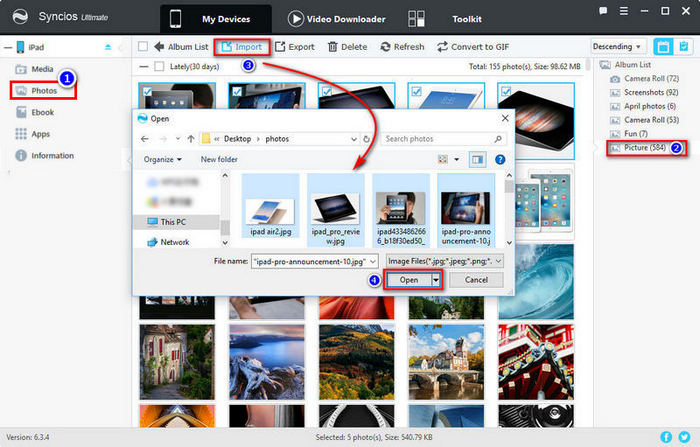Toggle the Lately(30 days) group checkbox
The image size is (700, 447).
[159, 67]
